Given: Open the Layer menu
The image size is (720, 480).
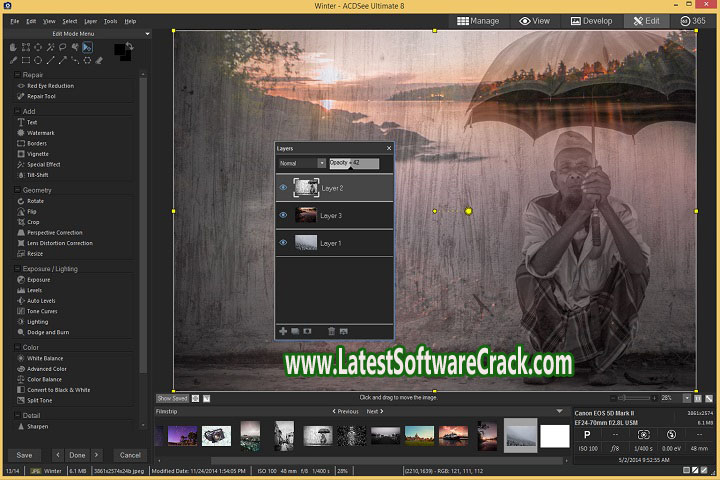Looking at the screenshot, I should click(x=90, y=21).
